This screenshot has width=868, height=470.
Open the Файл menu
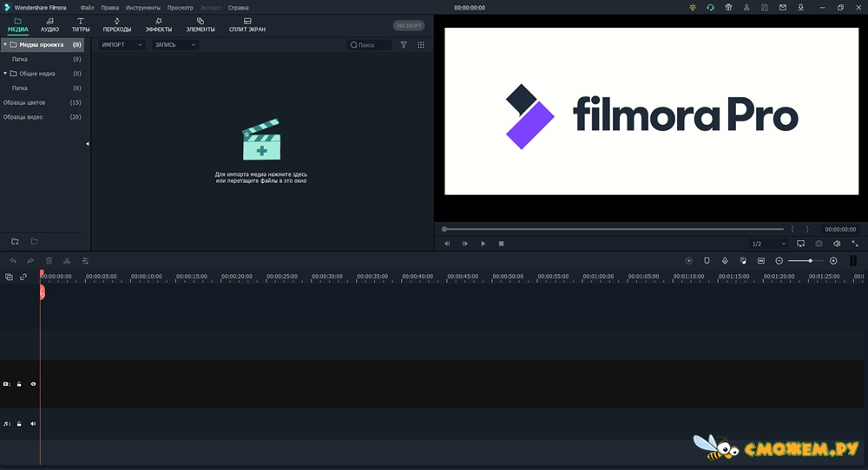(87, 8)
